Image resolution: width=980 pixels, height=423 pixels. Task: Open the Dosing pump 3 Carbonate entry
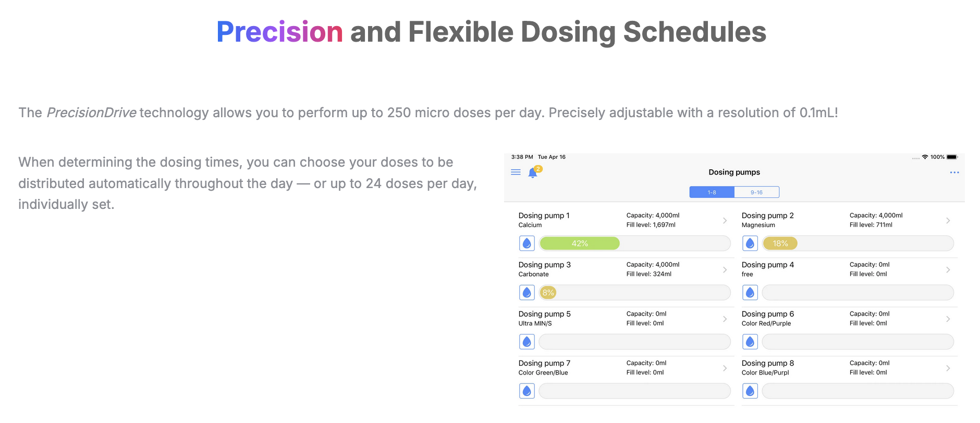(x=544, y=269)
